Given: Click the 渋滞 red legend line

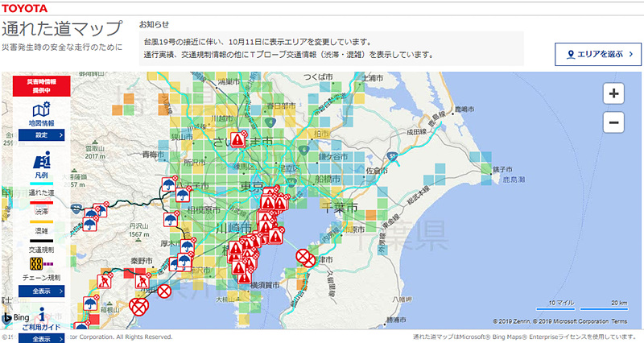Looking at the screenshot, I should coord(41,203).
